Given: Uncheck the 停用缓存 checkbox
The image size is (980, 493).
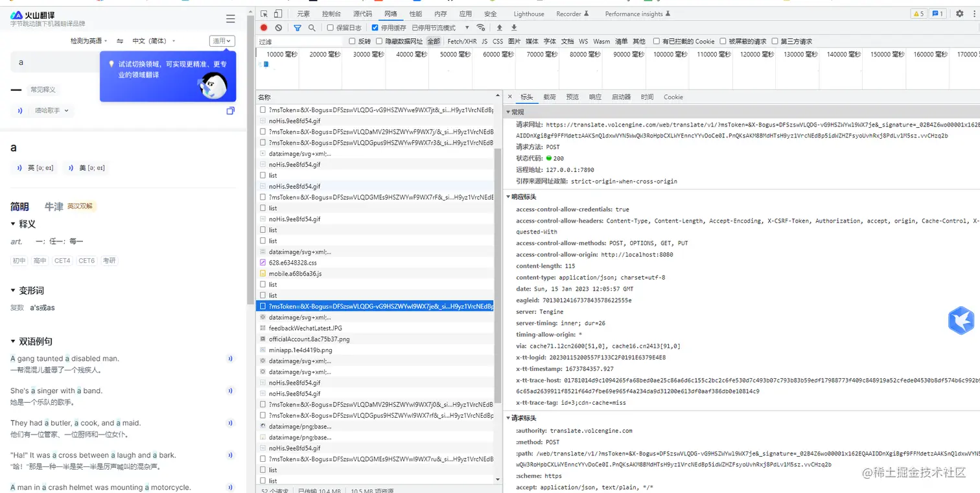Looking at the screenshot, I should pos(375,28).
